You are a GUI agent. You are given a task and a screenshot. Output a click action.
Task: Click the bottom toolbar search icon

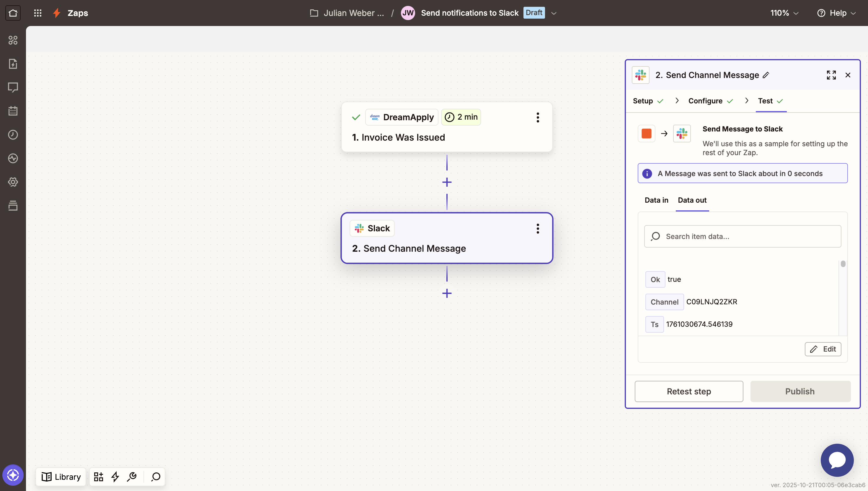(156, 477)
